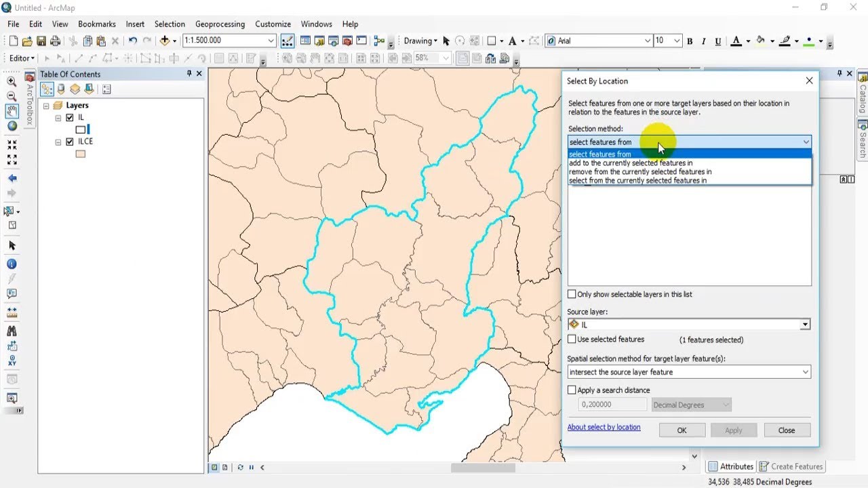Click Close button in dialog

pos(787,430)
